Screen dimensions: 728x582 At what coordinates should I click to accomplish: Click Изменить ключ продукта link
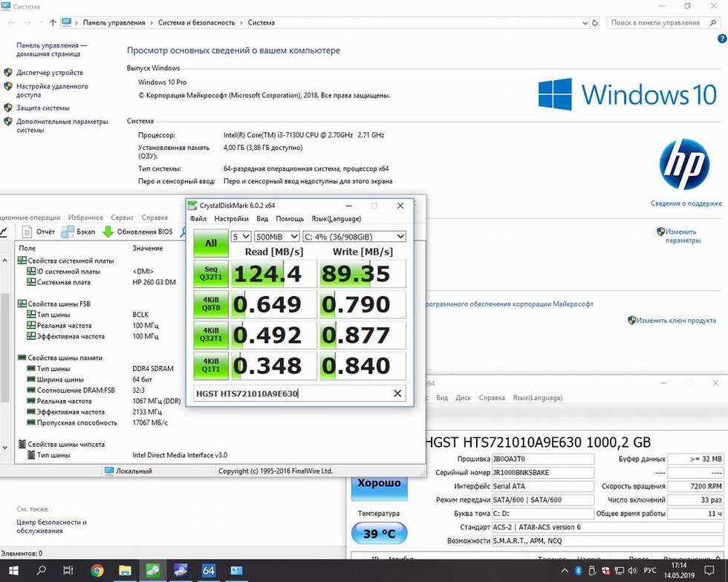tap(675, 320)
